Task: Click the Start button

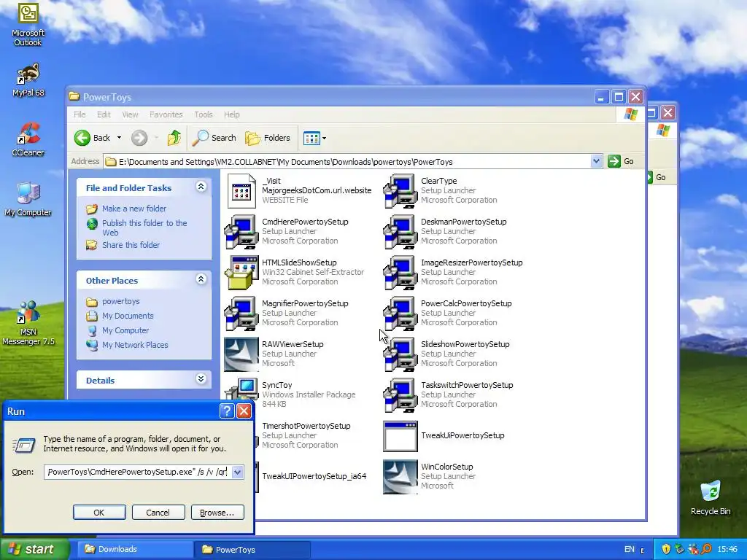Action: pos(35,550)
